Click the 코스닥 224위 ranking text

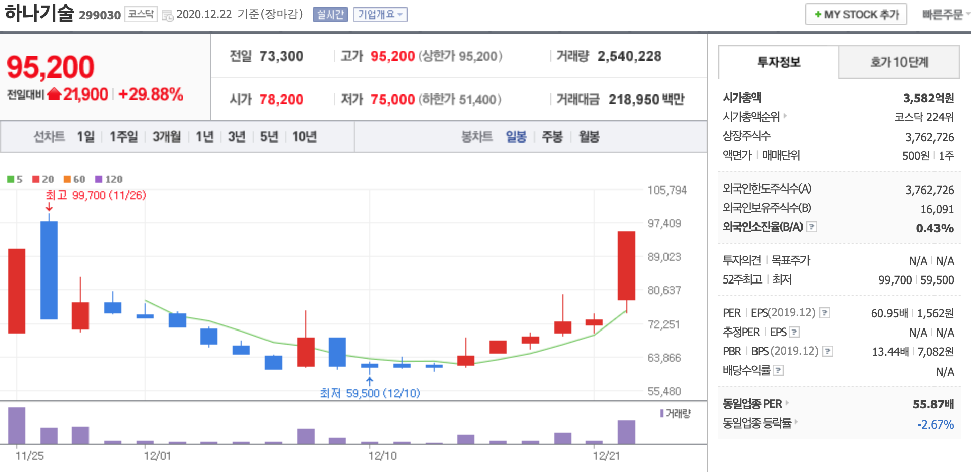click(x=924, y=117)
